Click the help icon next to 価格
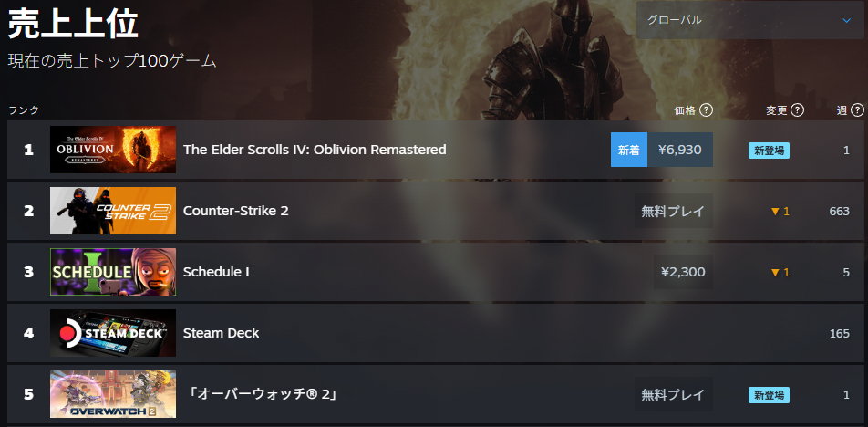868x427 pixels. pyautogui.click(x=706, y=110)
